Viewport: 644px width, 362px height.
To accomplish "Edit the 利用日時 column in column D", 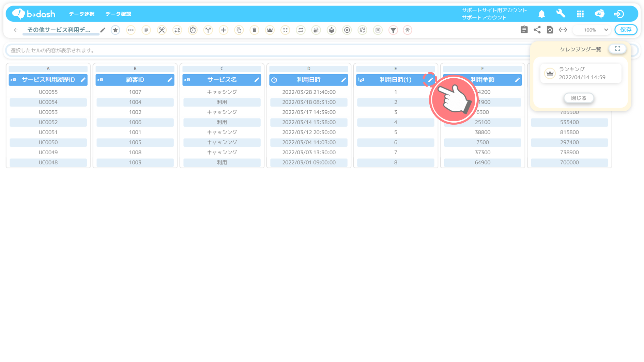I will click(x=344, y=80).
